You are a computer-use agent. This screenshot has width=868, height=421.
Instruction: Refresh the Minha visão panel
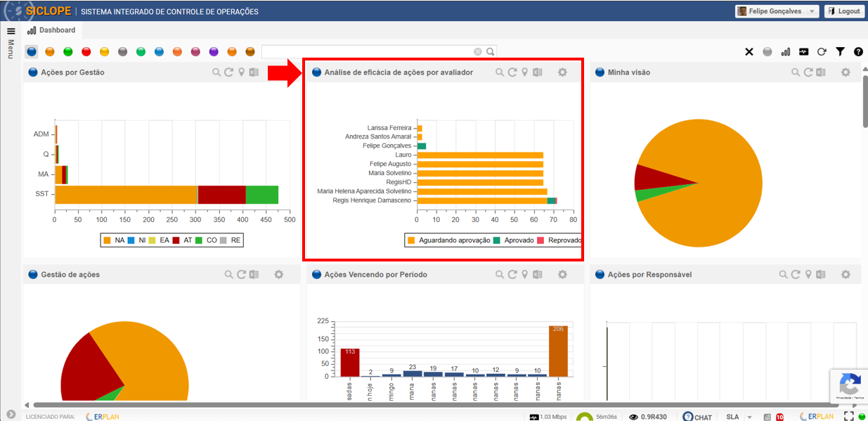(x=808, y=72)
